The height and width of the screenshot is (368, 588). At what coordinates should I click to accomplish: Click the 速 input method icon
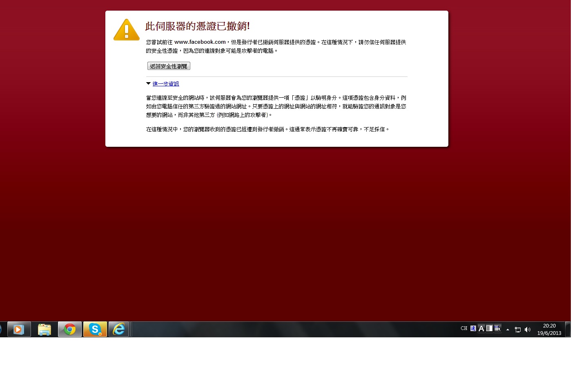click(x=473, y=328)
